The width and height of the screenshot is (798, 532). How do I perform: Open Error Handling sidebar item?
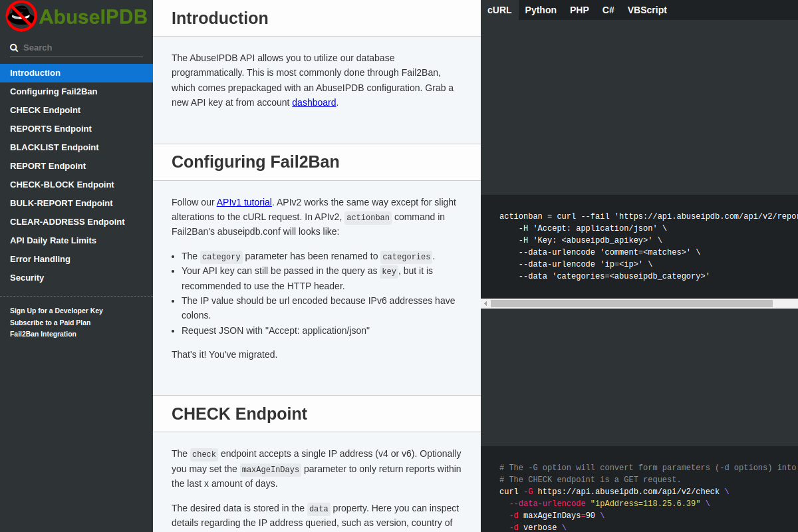[x=76, y=259]
